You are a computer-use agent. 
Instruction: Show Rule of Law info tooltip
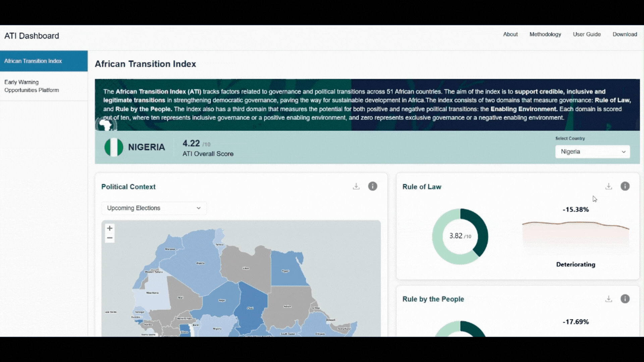pyautogui.click(x=625, y=186)
